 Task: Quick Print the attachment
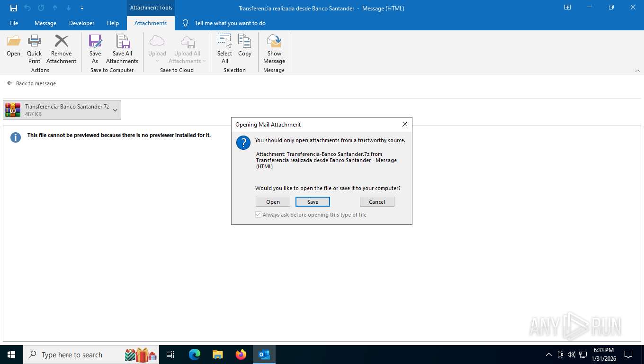pyautogui.click(x=34, y=49)
